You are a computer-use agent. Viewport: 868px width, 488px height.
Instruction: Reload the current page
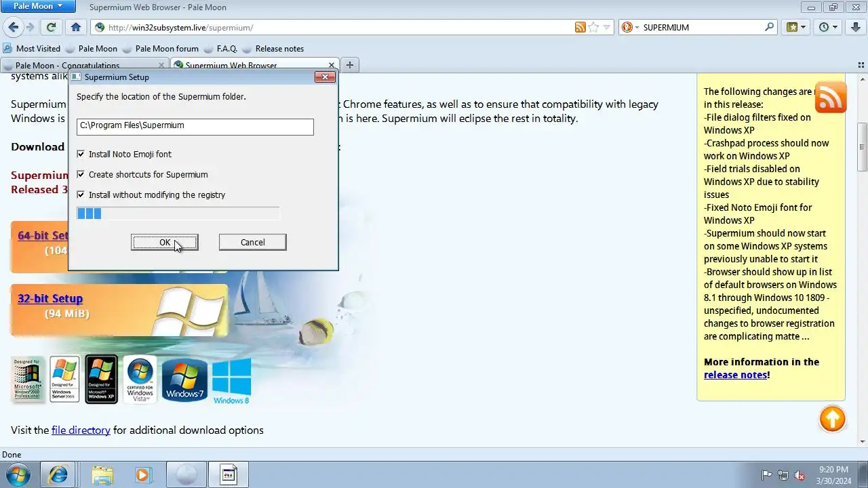[51, 27]
